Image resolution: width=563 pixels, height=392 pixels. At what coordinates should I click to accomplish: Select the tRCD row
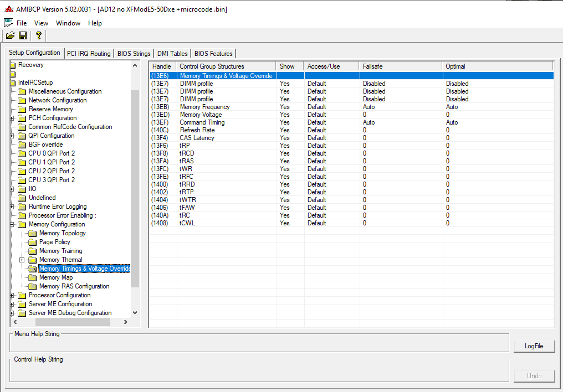(351, 153)
